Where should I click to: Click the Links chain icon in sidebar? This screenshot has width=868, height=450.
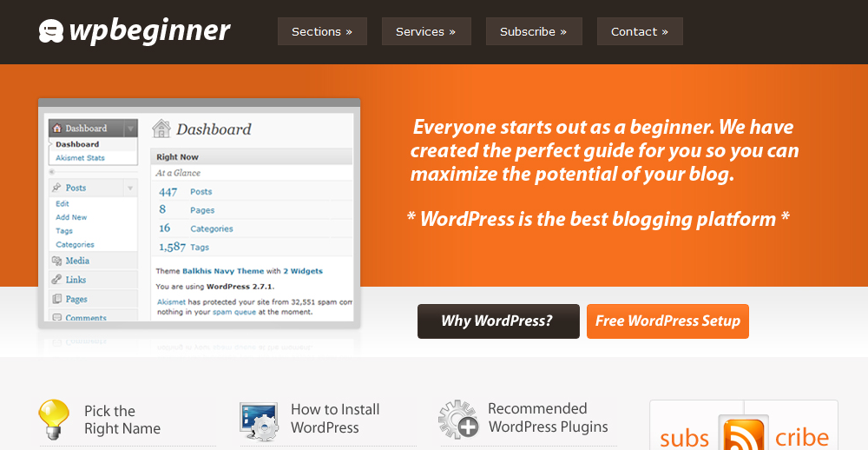(x=56, y=280)
